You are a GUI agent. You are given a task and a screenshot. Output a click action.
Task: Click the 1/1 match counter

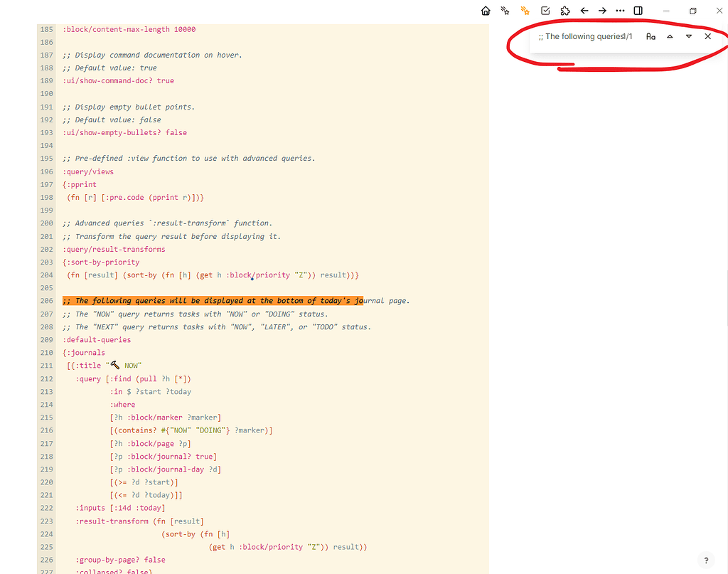click(x=630, y=36)
